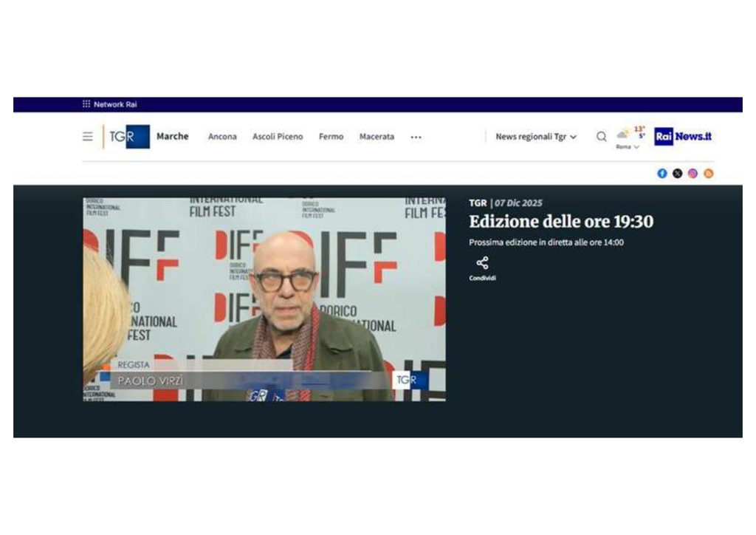756x535 pixels.
Task: Go to the Macerata section
Action: [x=377, y=137]
